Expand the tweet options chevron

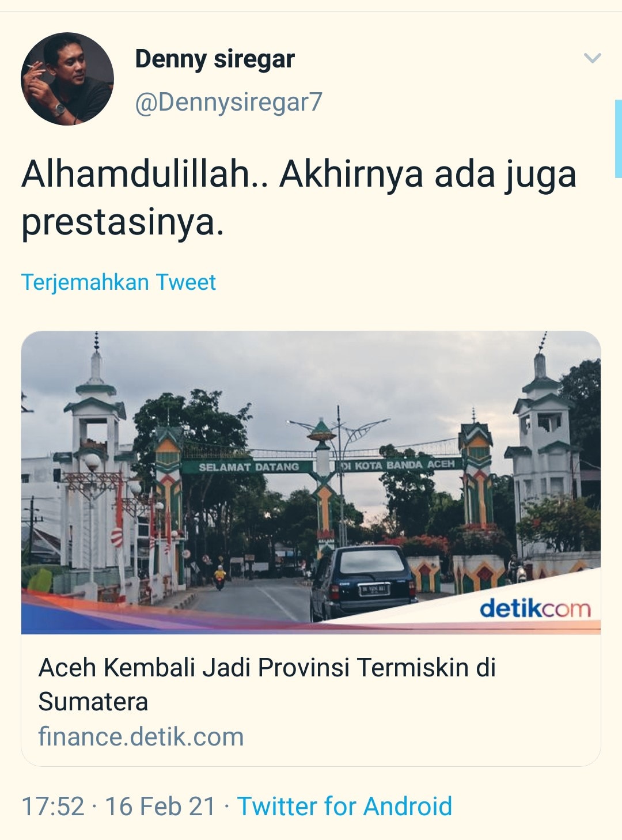coord(593,58)
